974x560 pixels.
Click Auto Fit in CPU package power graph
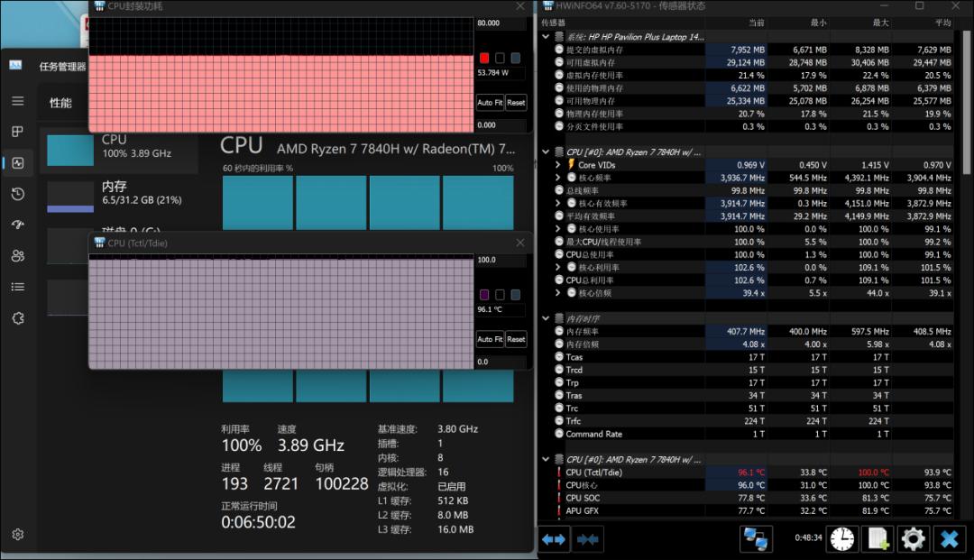(x=490, y=103)
